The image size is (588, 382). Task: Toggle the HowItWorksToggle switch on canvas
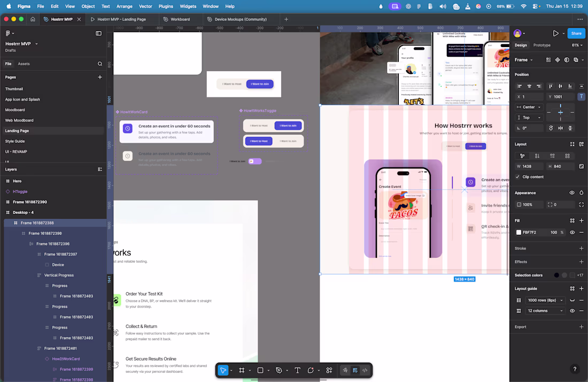(255, 162)
